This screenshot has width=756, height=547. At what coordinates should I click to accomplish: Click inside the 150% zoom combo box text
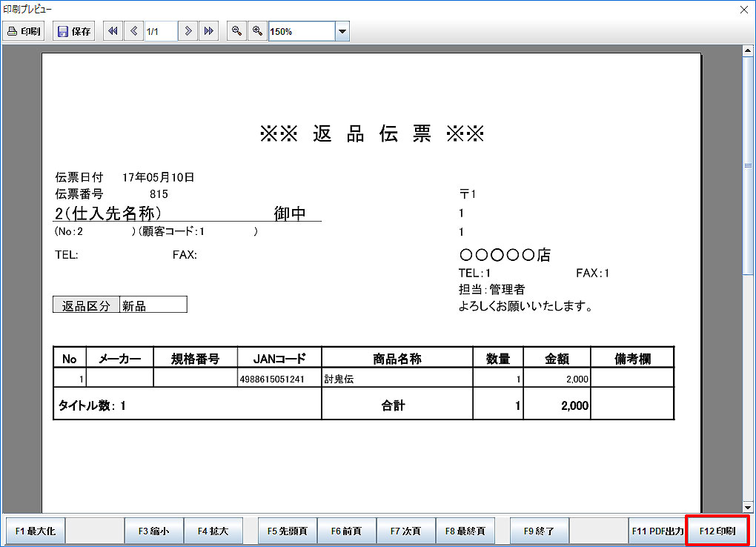coord(301,31)
